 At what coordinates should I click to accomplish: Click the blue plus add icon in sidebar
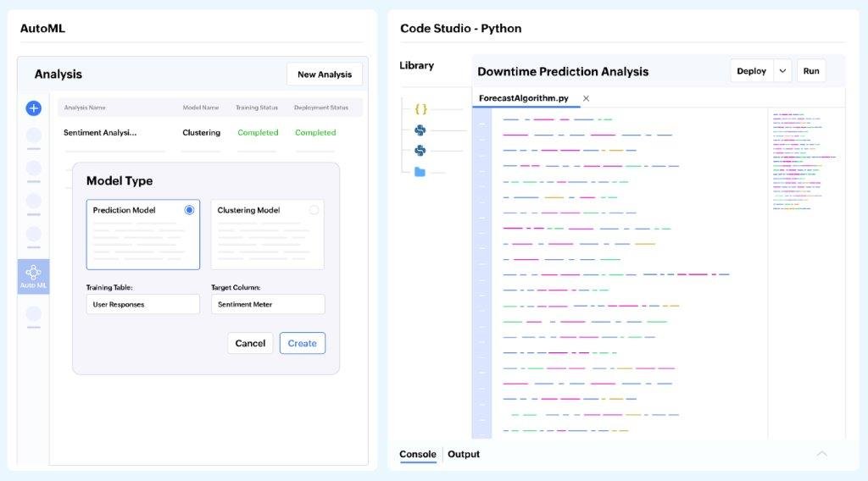[x=33, y=108]
